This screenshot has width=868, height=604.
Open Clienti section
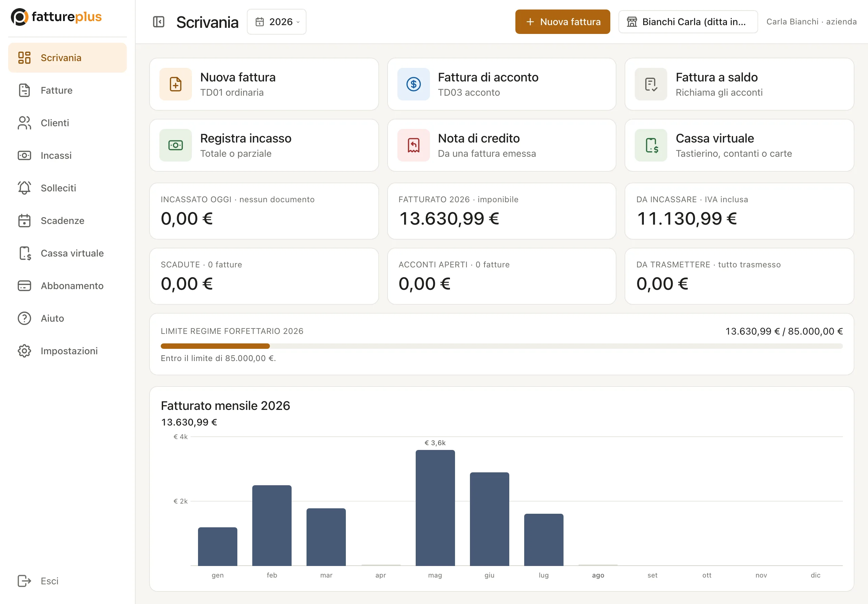click(x=67, y=122)
